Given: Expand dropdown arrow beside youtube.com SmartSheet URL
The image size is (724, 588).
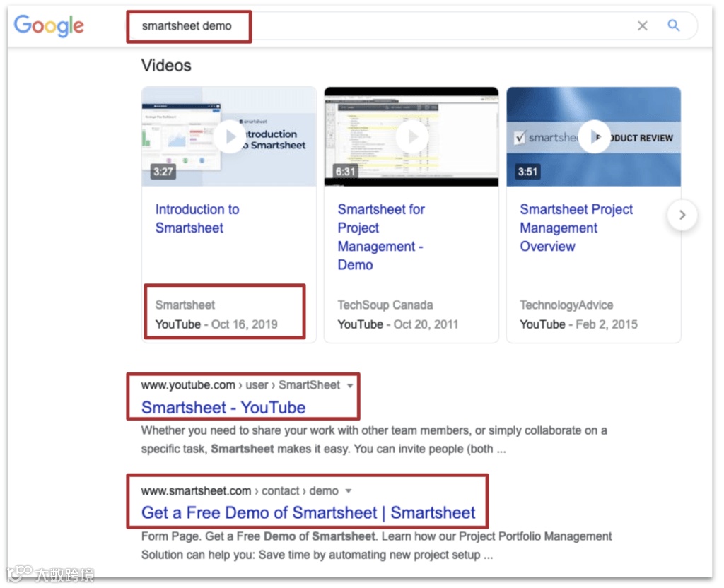Looking at the screenshot, I should [x=350, y=385].
